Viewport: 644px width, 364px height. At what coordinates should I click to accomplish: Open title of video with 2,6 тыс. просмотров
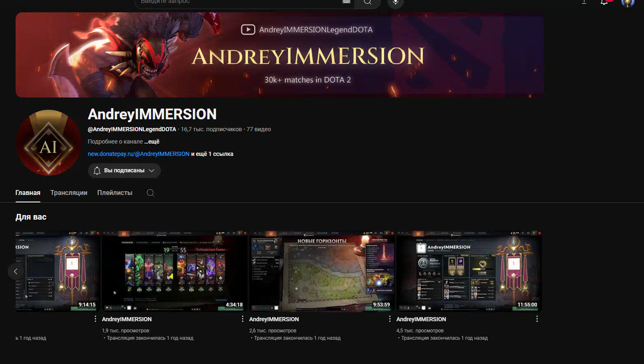274,319
